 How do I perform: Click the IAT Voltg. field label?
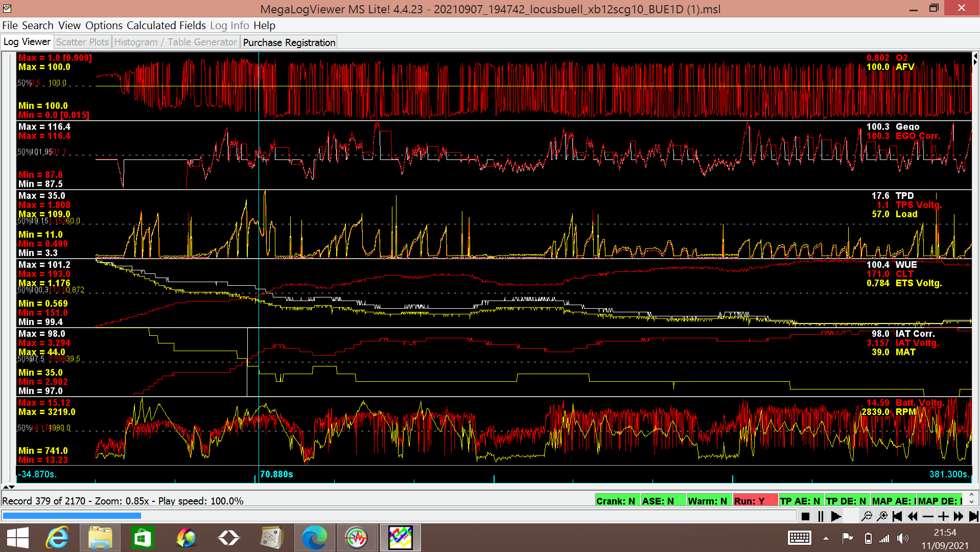(917, 343)
